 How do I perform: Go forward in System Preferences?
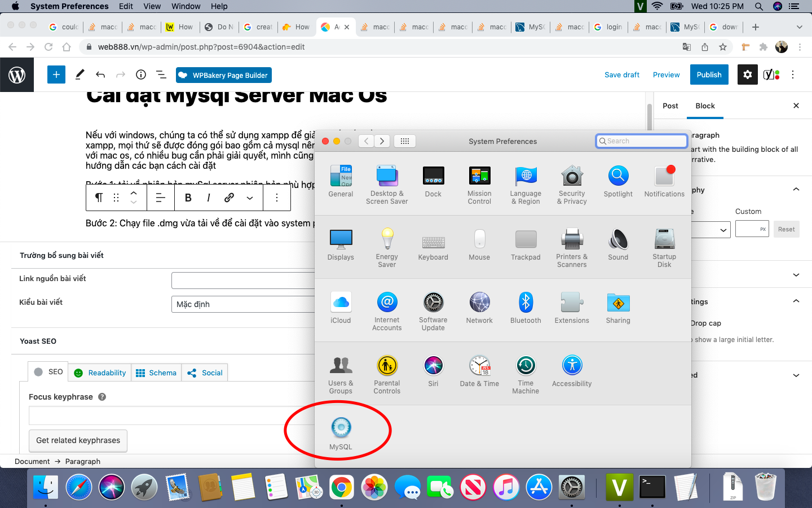tap(382, 141)
